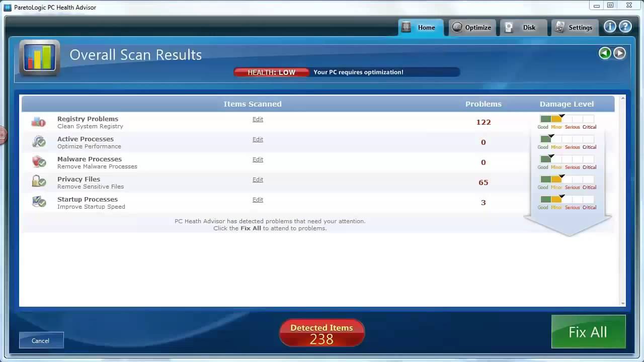Click the Damage Level column header

567,104
